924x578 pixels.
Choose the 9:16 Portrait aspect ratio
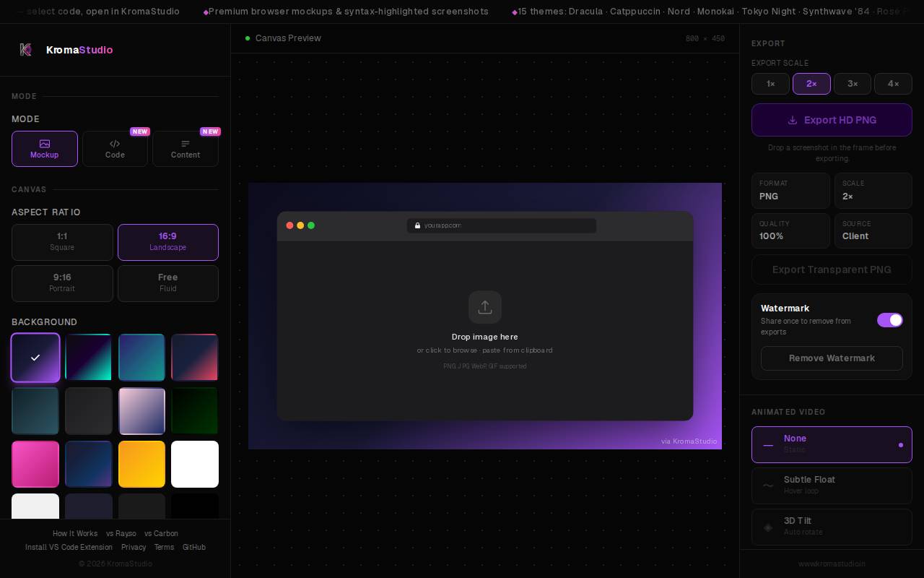pos(62,283)
